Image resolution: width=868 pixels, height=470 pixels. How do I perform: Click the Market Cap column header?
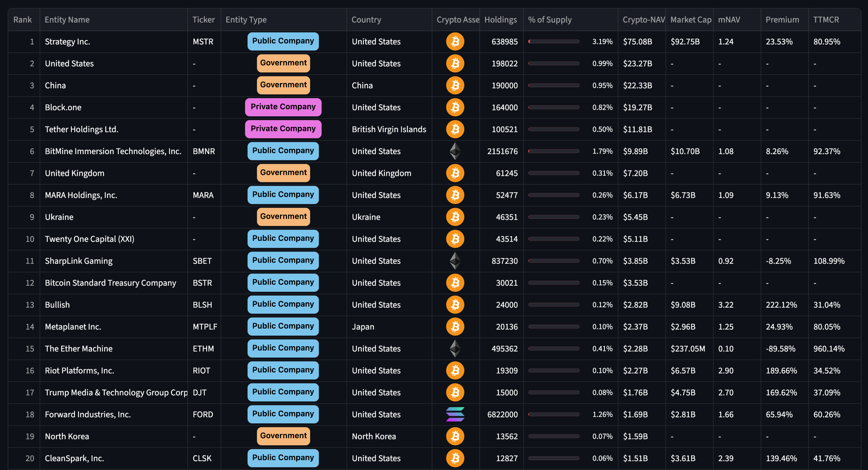point(690,20)
